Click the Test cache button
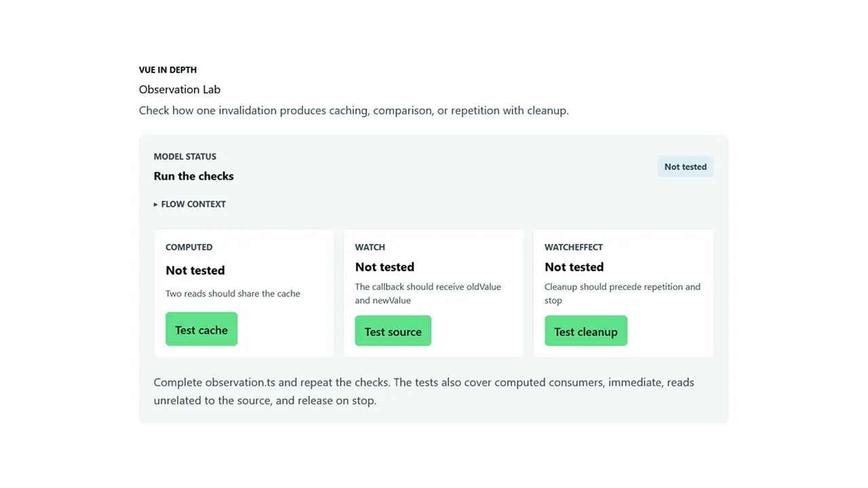 click(x=201, y=329)
